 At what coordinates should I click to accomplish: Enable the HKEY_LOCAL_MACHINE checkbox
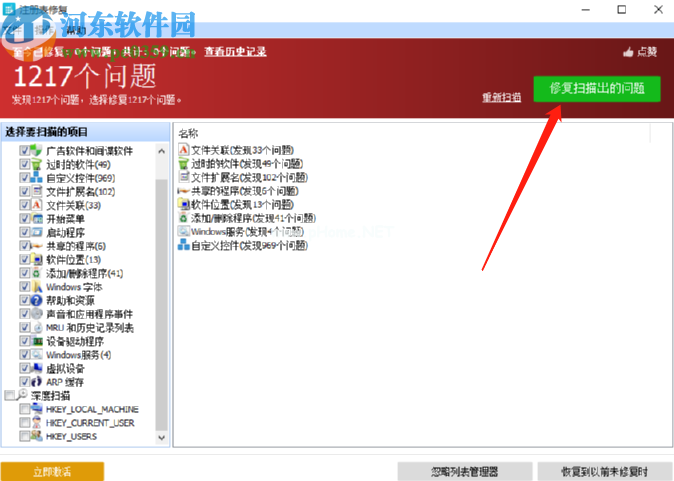click(25, 409)
